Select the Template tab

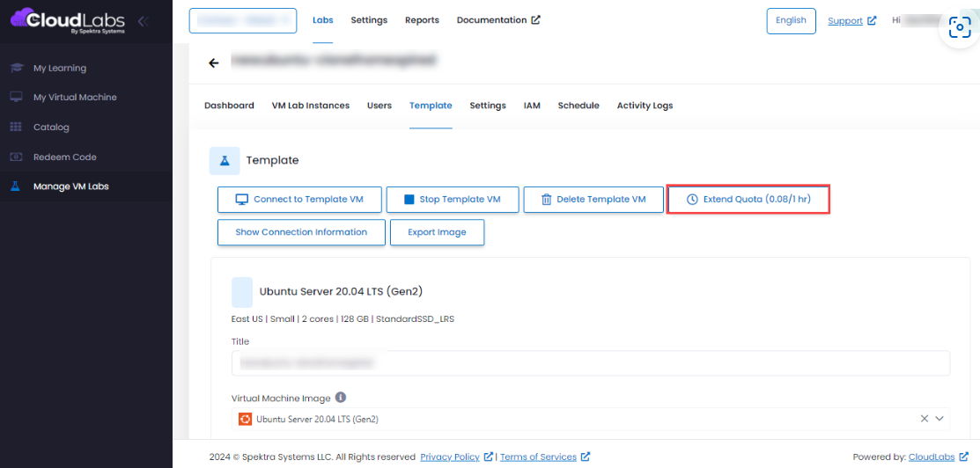coord(431,106)
